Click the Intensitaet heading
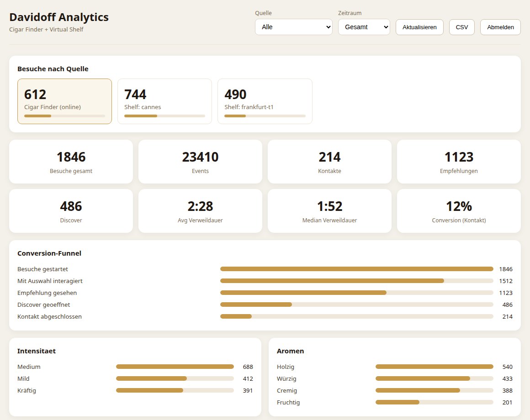 tap(37, 351)
